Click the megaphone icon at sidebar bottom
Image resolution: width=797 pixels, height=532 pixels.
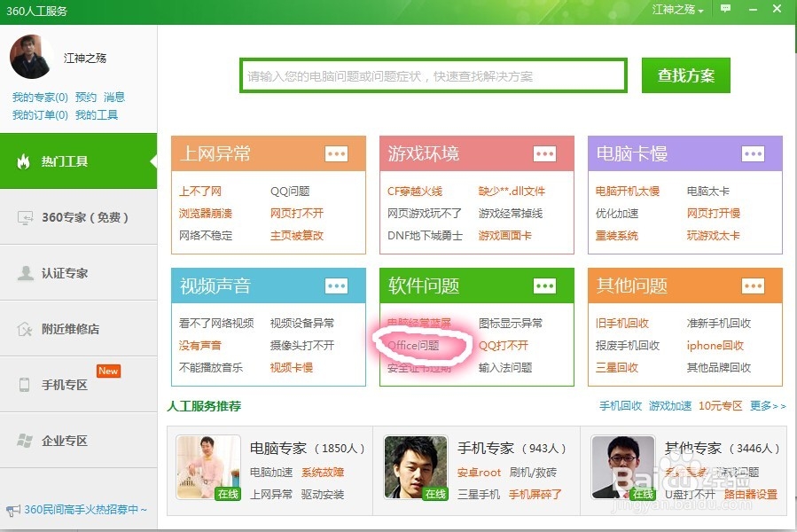(13, 510)
